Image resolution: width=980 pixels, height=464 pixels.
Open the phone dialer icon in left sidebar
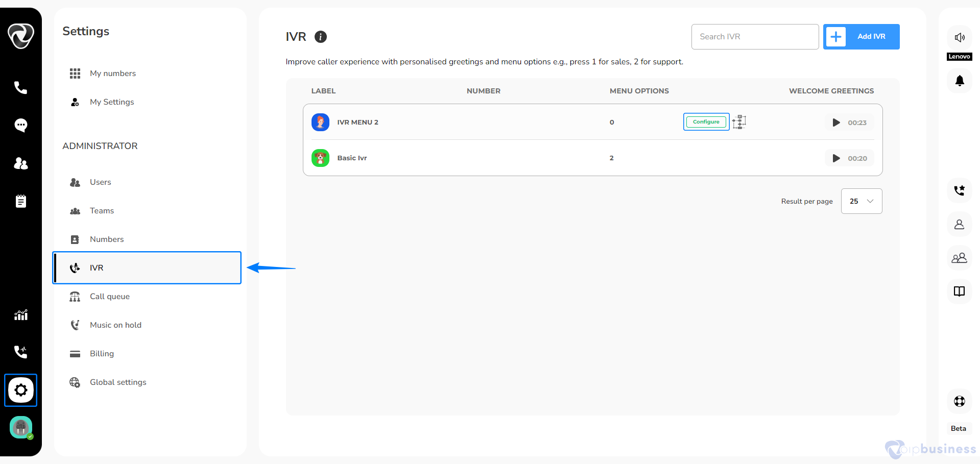tap(20, 88)
